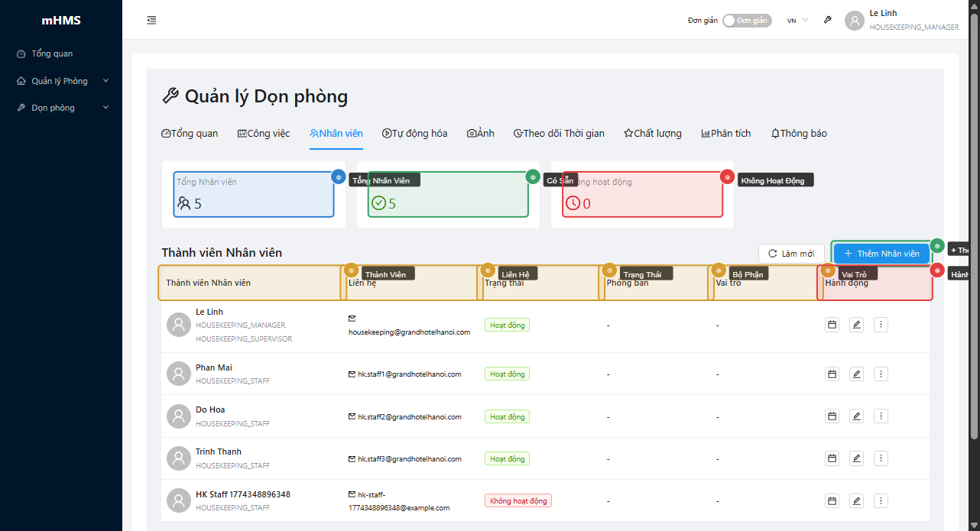Click the Tổng Nhân viên statistic card
This screenshot has height=531, width=980.
[x=253, y=195]
